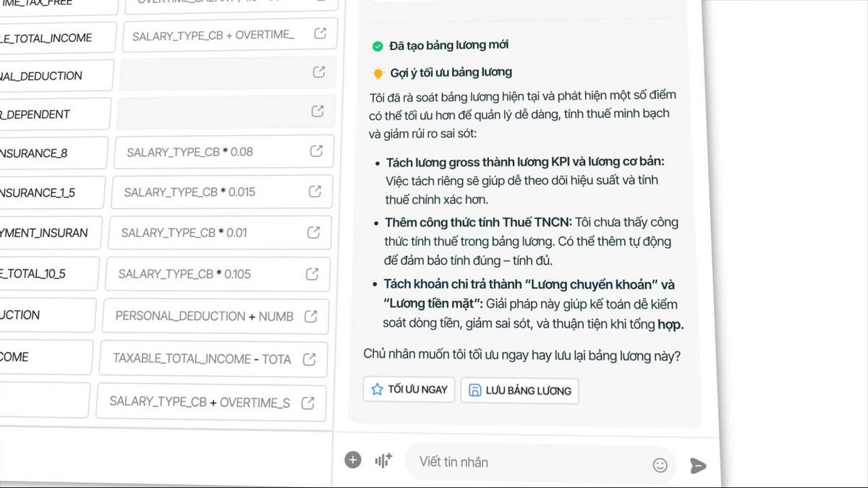Select the NSURANCE_8 field name box
Screen dimensions: 868x488
pos(53,153)
